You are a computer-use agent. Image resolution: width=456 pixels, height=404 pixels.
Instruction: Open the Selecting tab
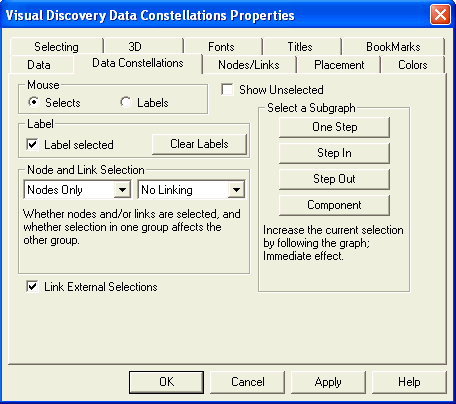(57, 47)
